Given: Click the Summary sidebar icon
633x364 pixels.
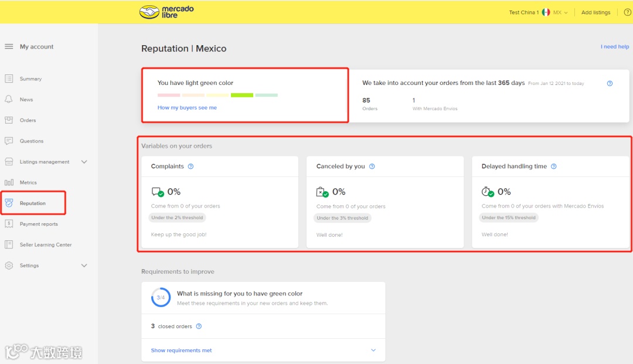Looking at the screenshot, I should point(9,79).
